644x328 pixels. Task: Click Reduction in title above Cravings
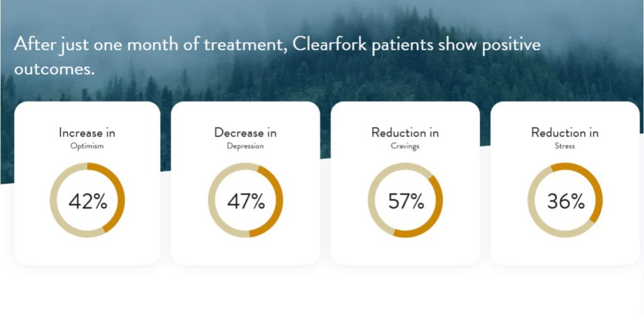(405, 133)
